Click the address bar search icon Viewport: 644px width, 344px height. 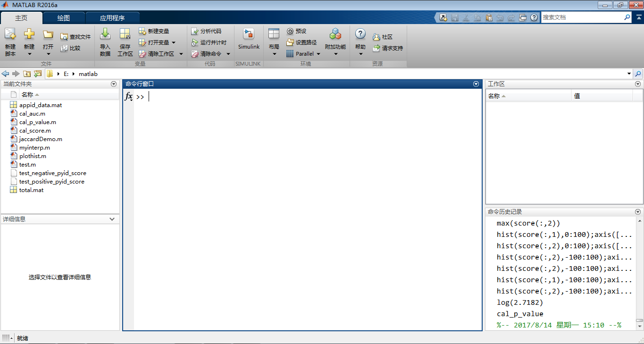click(x=638, y=74)
